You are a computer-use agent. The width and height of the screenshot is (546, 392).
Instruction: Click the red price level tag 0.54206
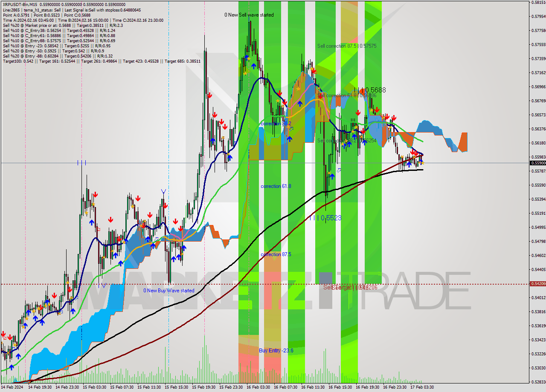pyautogui.click(x=538, y=283)
